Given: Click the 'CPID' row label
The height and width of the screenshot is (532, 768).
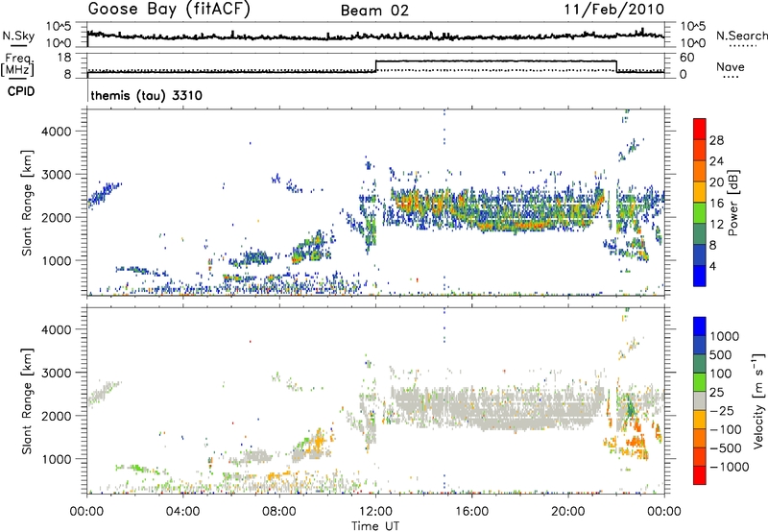Looking at the screenshot, I should (21, 91).
